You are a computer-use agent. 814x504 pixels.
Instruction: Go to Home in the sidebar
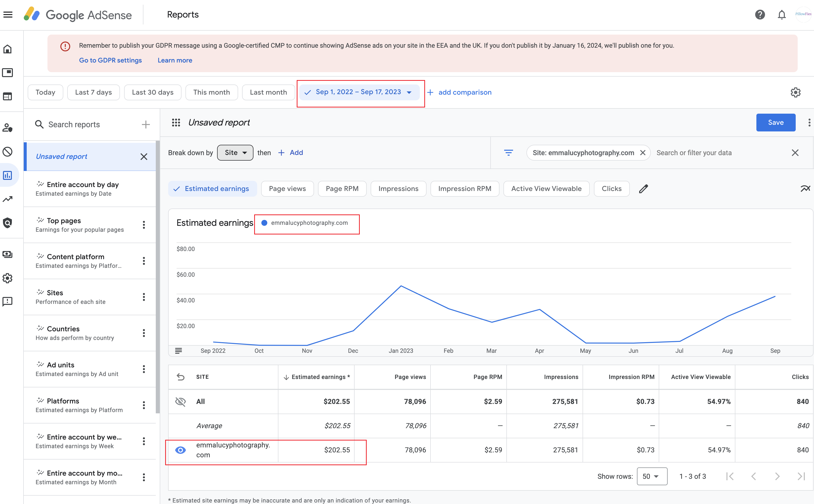tap(8, 49)
